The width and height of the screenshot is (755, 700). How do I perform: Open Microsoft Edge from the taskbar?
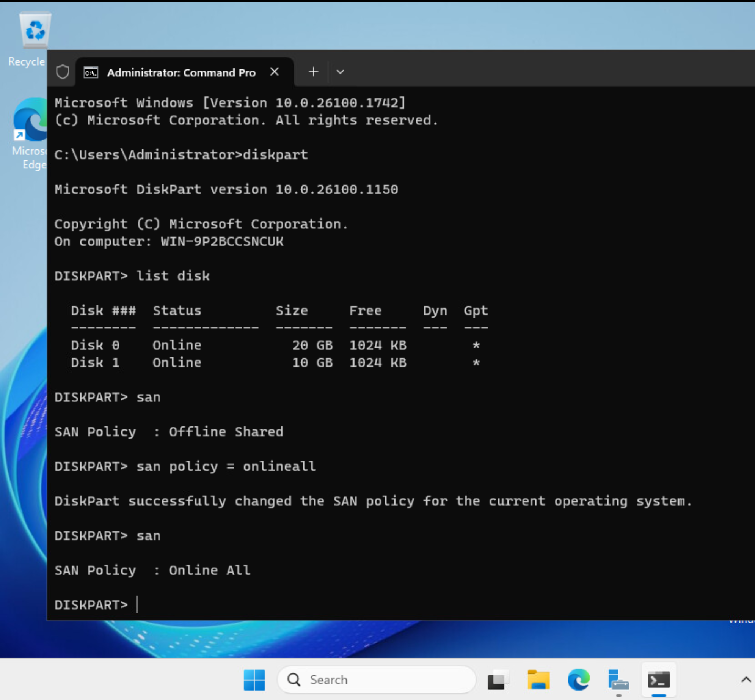(x=578, y=680)
